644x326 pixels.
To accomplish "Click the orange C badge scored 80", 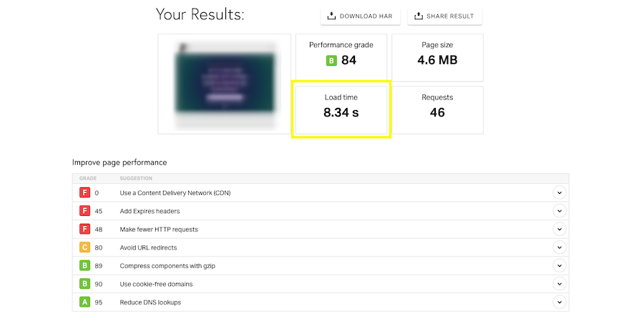I will coord(84,247).
